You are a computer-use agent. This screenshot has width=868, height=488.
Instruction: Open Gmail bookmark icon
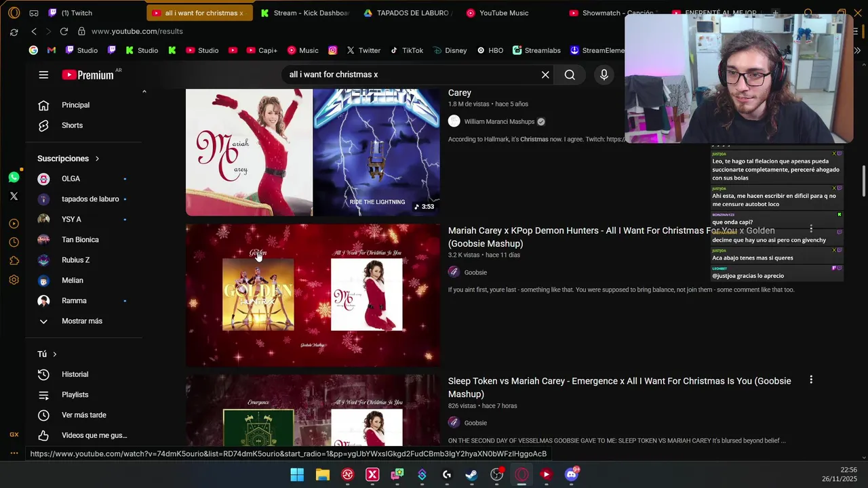[x=52, y=50]
